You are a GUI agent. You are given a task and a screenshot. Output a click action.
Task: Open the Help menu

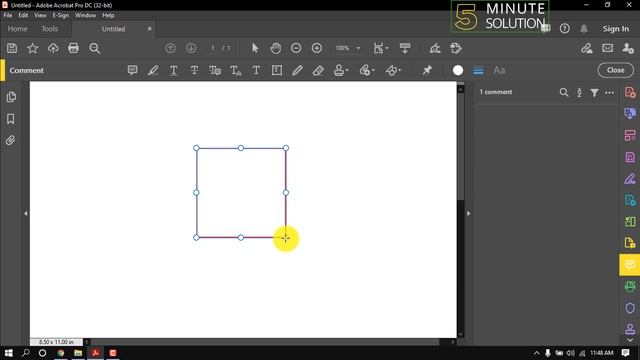(108, 15)
